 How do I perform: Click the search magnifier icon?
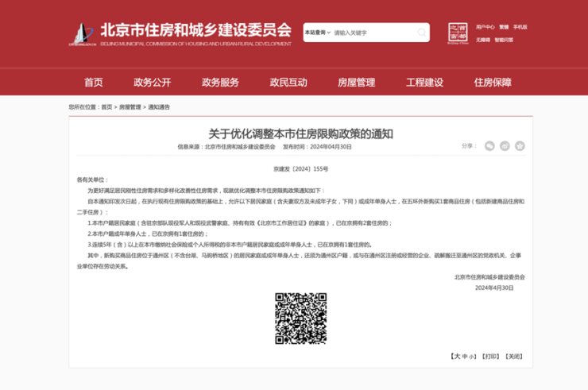pyautogui.click(x=421, y=33)
